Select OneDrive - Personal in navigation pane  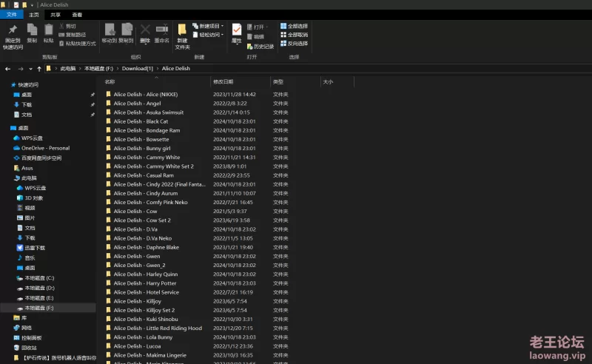44,148
